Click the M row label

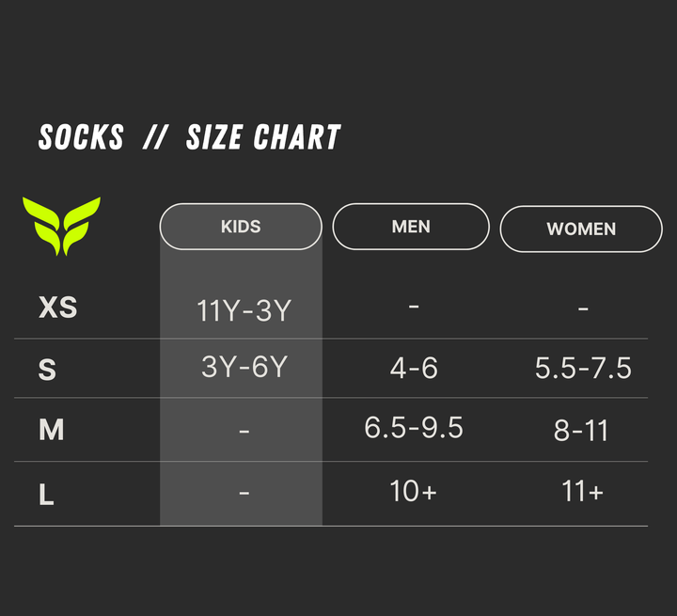(51, 430)
